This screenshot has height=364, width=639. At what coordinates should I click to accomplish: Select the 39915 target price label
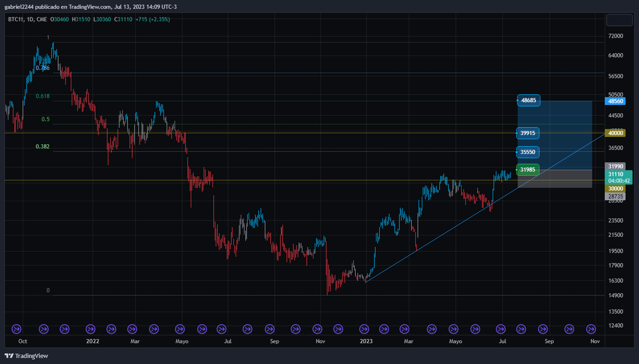tap(529, 133)
